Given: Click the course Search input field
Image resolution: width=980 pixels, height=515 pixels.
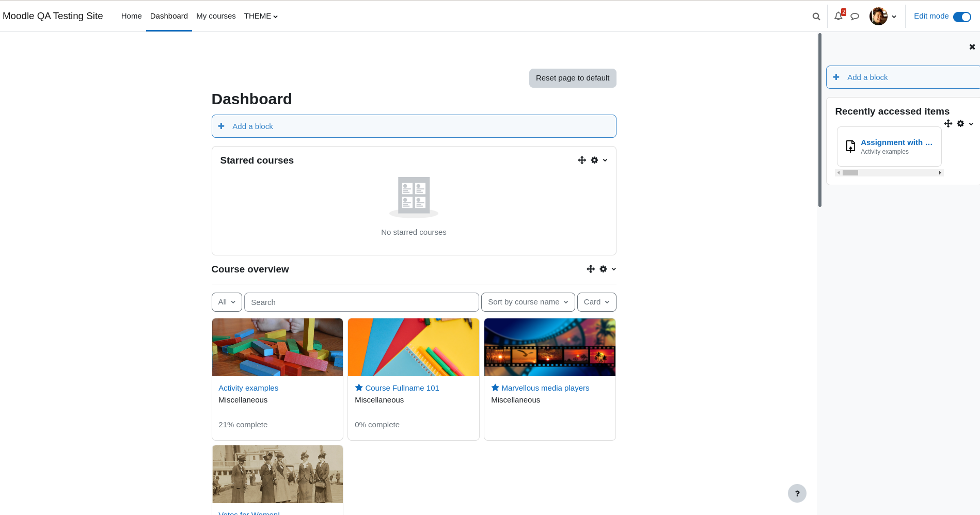Looking at the screenshot, I should pyautogui.click(x=361, y=302).
